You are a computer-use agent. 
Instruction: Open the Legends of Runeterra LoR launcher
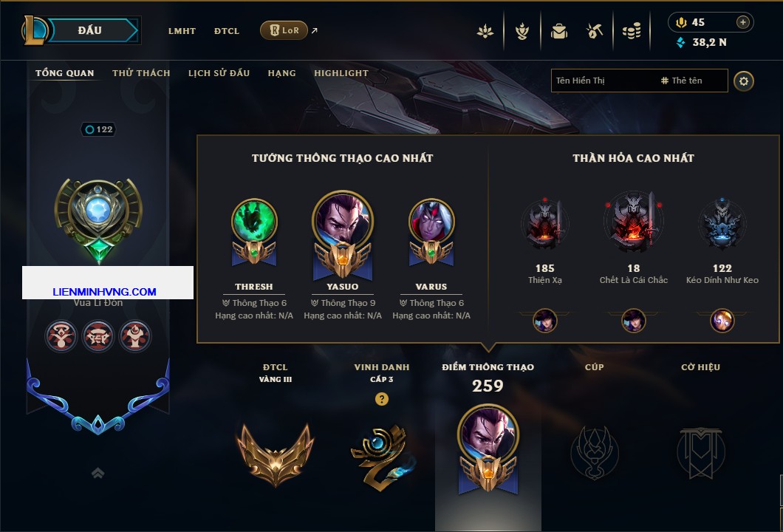(x=284, y=30)
